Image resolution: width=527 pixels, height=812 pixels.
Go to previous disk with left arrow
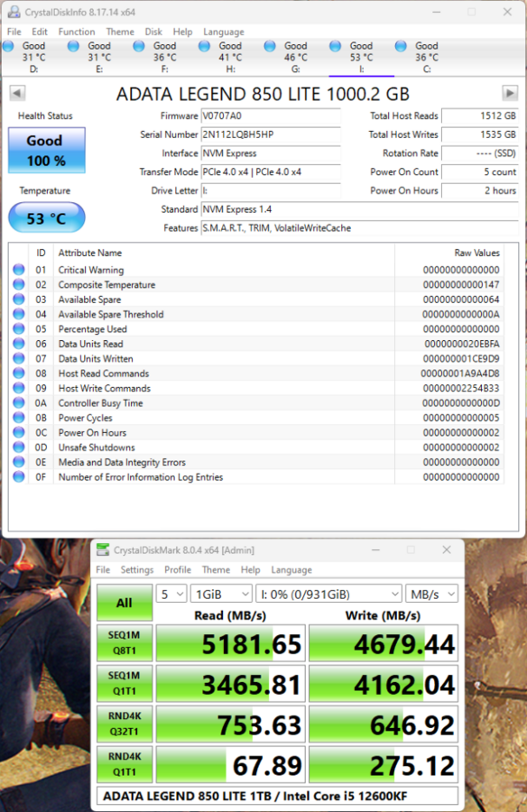pyautogui.click(x=17, y=93)
